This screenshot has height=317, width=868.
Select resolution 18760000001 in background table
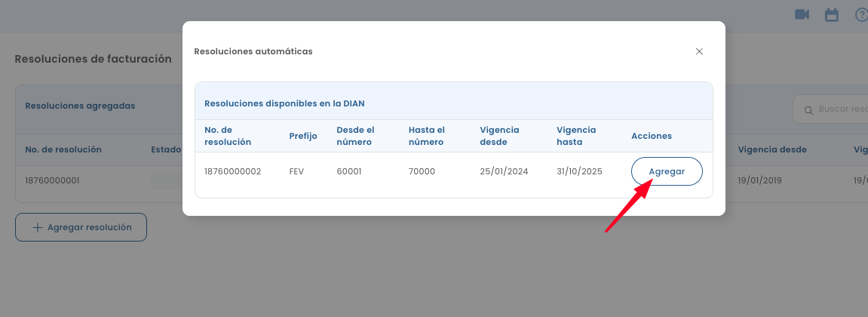coord(52,180)
